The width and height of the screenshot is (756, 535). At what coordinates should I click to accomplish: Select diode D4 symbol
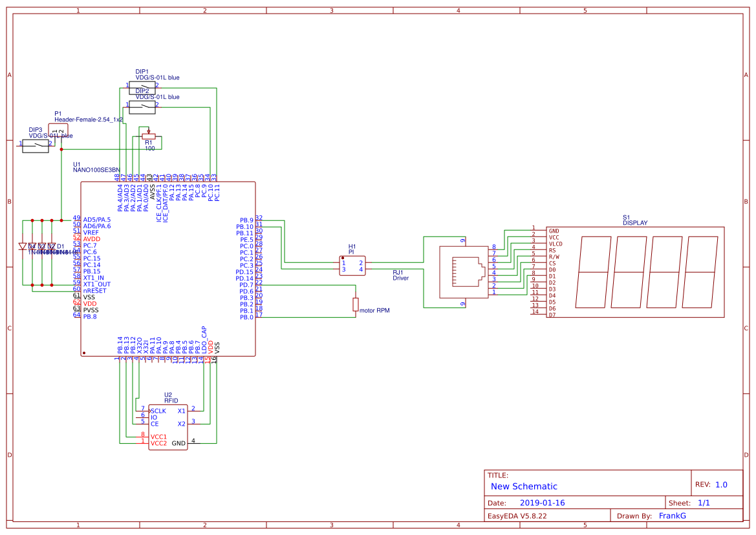coord(23,247)
